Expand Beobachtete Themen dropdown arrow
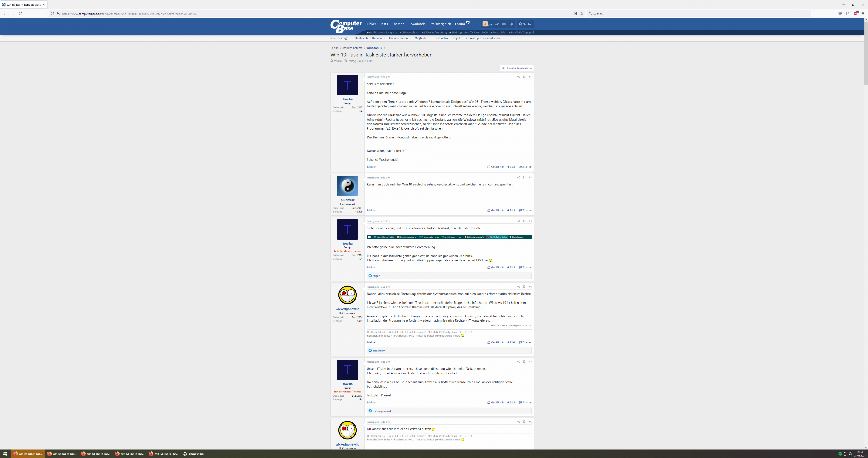The width and height of the screenshot is (868, 458). pyautogui.click(x=384, y=38)
